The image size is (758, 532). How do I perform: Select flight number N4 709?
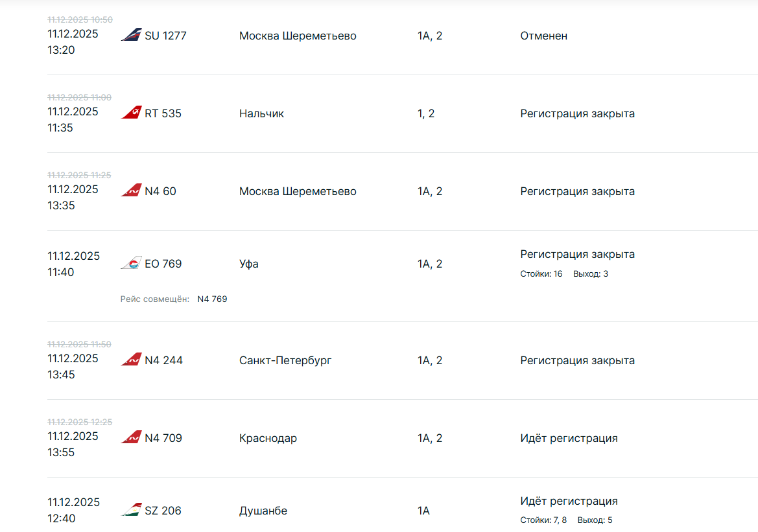click(x=163, y=438)
